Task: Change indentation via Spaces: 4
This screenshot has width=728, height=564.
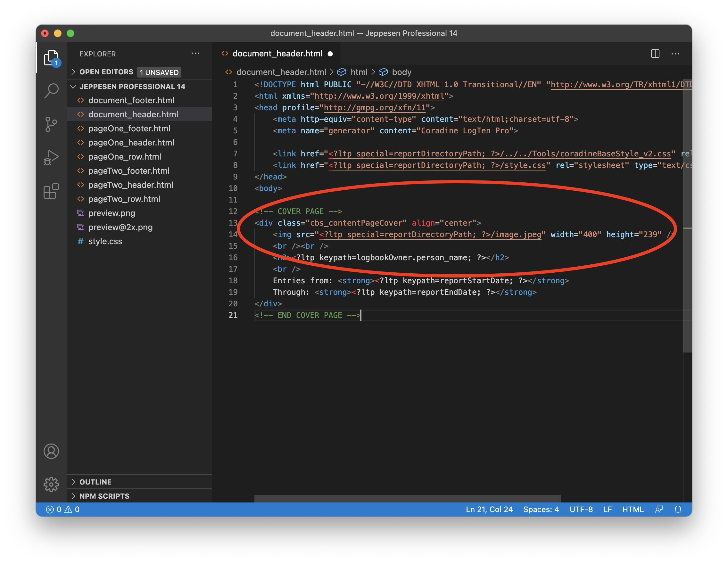Action: 541,509
